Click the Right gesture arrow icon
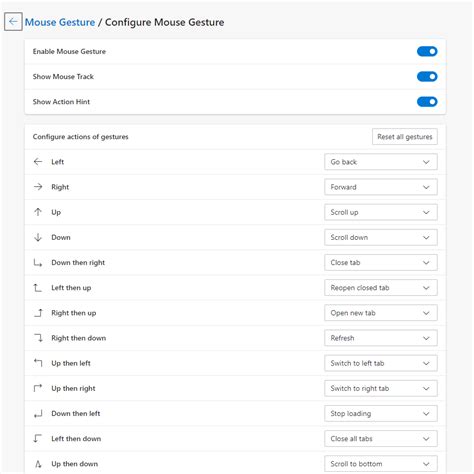This screenshot has height=474, width=474. pos(38,187)
